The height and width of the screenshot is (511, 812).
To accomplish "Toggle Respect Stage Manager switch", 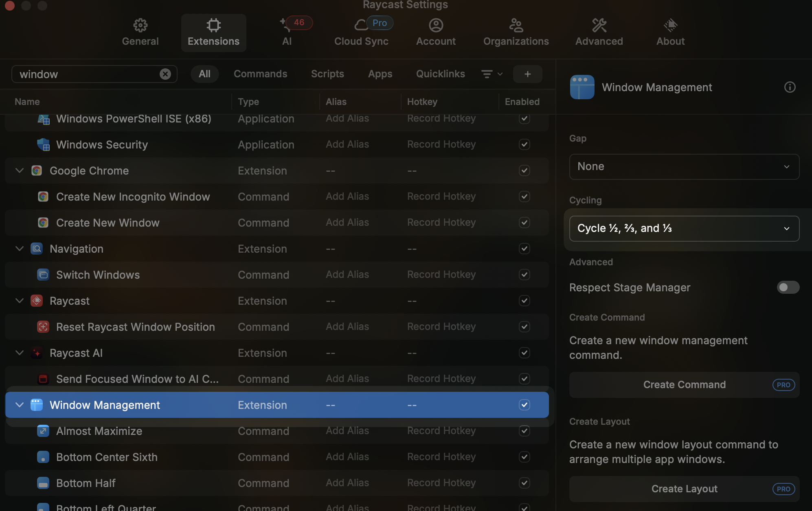I will pos(788,287).
